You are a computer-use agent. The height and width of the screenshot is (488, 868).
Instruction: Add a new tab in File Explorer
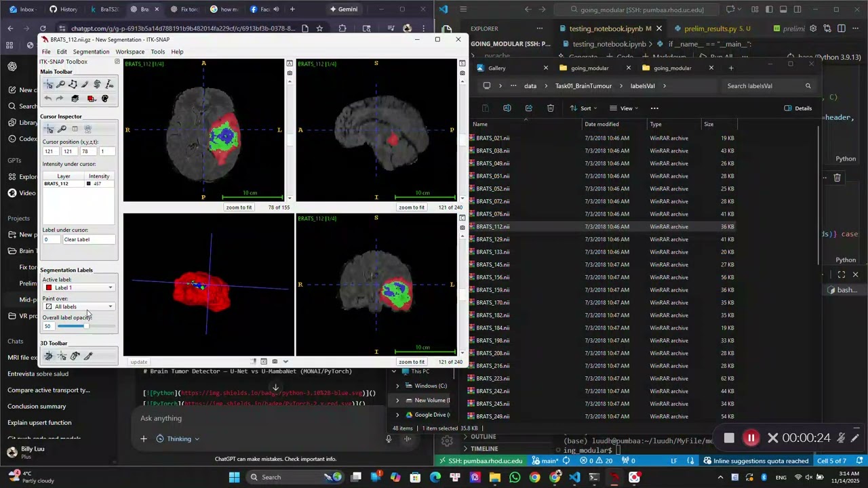(x=731, y=68)
